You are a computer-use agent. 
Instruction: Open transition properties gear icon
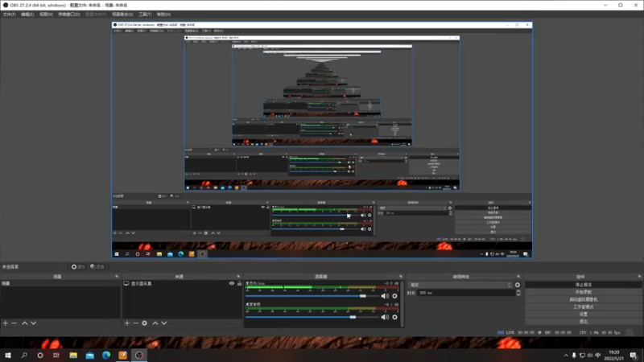tap(518, 285)
